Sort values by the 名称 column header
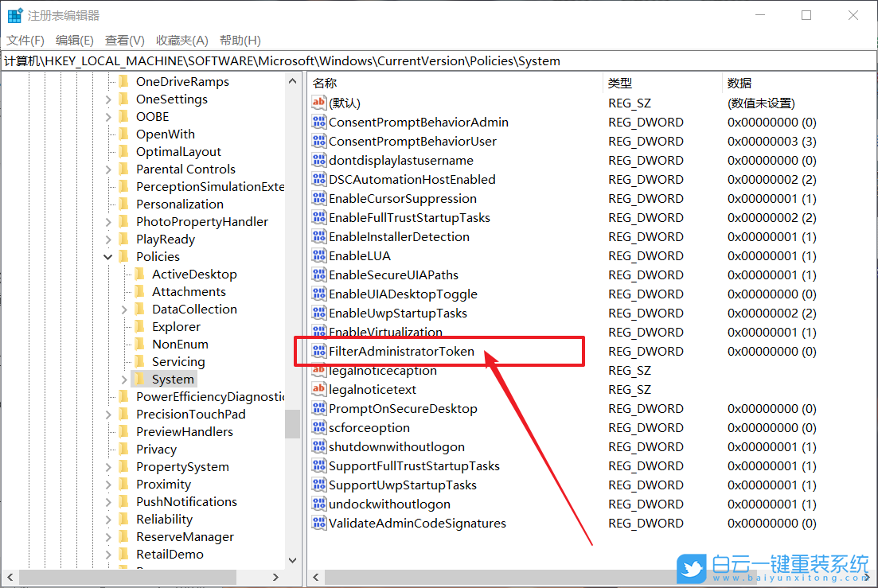Screen dimensions: 878x588 click(x=456, y=84)
